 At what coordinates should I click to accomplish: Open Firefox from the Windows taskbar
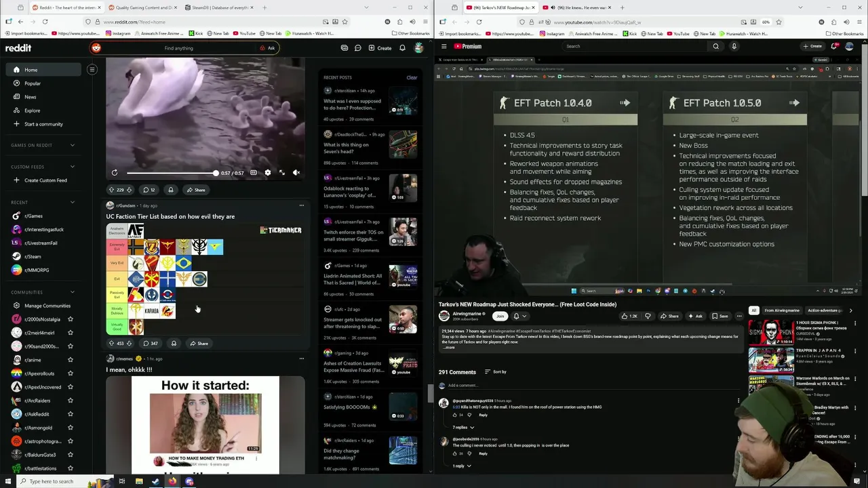tap(172, 481)
